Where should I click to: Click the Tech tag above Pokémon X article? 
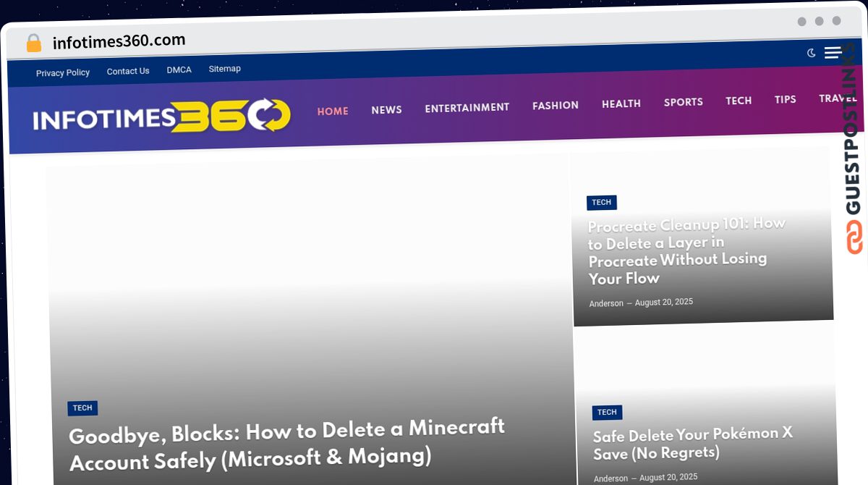coord(607,413)
